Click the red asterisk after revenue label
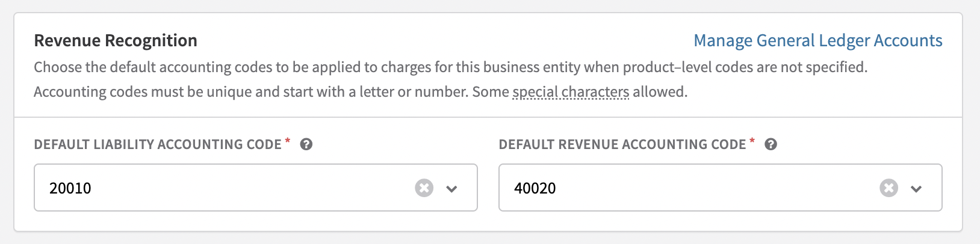980x244 pixels. coord(752,141)
